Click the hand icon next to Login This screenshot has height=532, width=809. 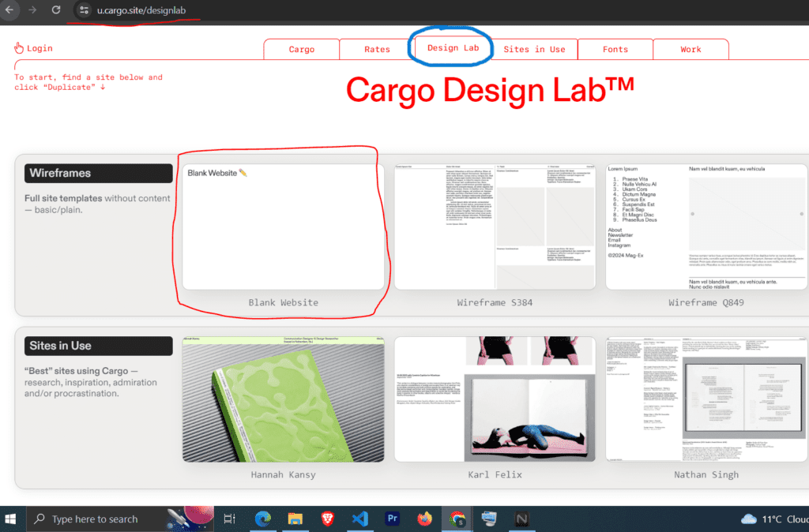tap(17, 47)
